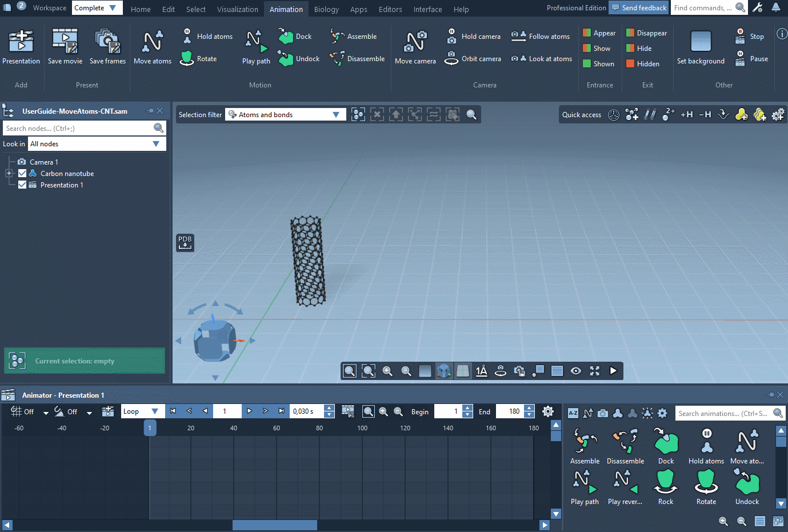Switch to the Biology tab
The width and height of the screenshot is (788, 532).
(x=326, y=9)
